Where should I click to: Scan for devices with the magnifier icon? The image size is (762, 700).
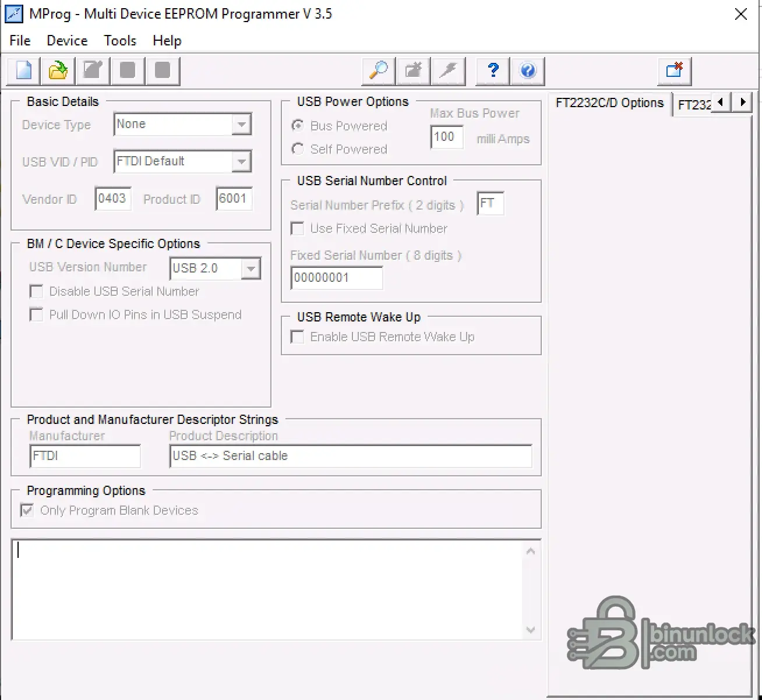click(x=379, y=71)
